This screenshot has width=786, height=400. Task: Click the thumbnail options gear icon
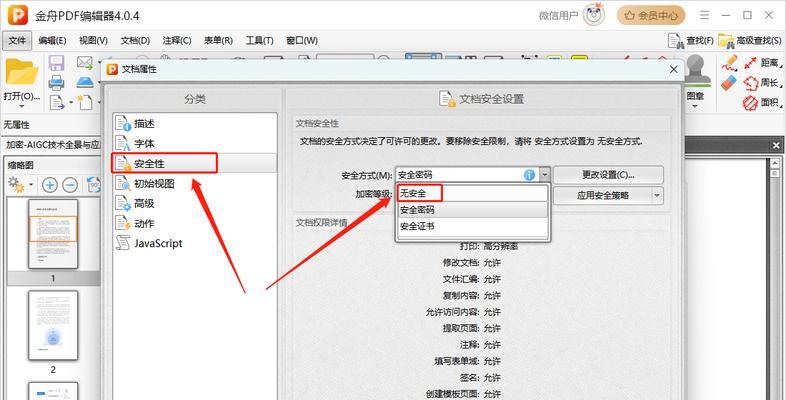17,185
